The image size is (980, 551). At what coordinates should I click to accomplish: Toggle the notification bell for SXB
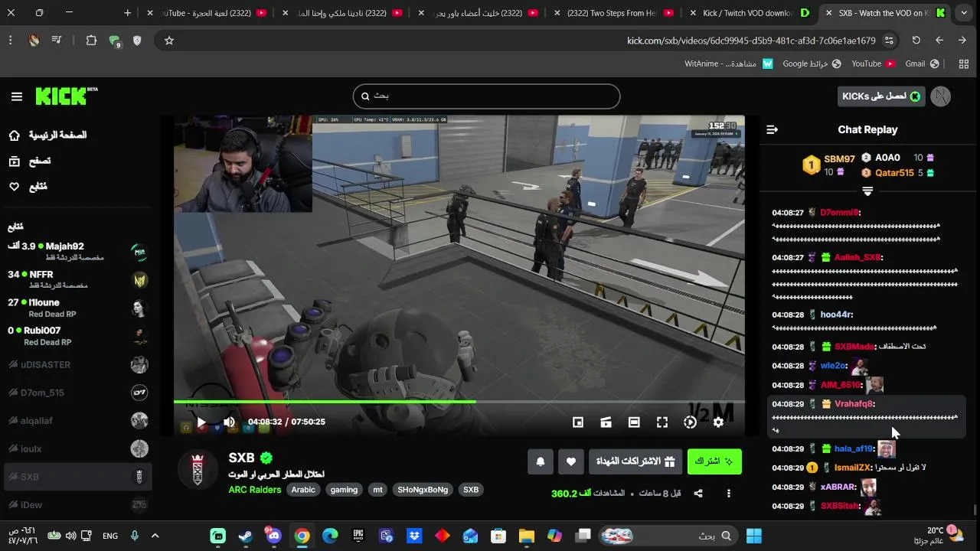pos(541,461)
